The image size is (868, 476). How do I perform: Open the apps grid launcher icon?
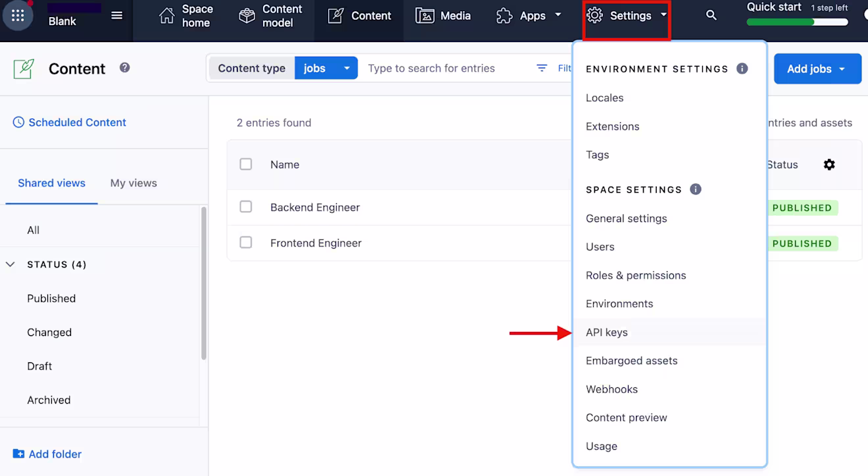(18, 16)
